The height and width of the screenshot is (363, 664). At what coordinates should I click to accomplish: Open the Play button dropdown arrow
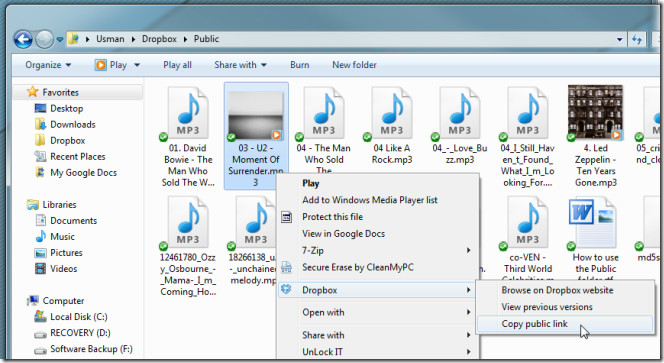[137, 65]
